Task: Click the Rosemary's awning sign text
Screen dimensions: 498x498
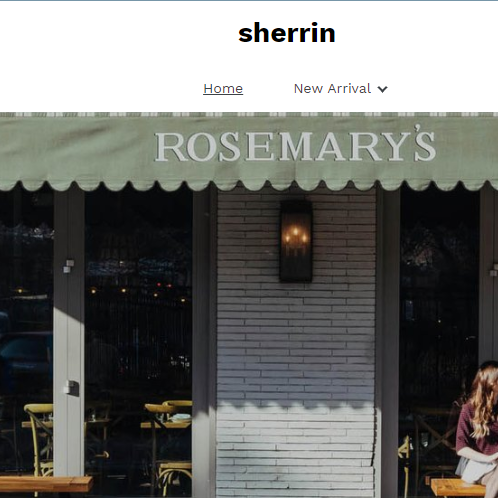Action: click(295, 144)
